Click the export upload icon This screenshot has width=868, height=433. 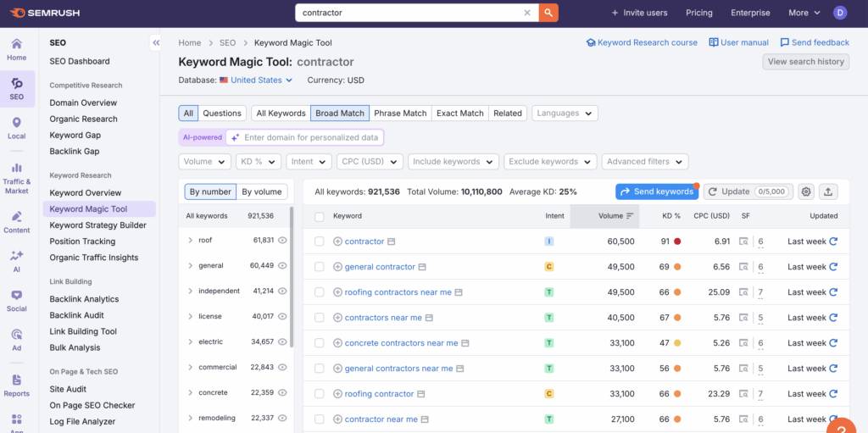(828, 192)
